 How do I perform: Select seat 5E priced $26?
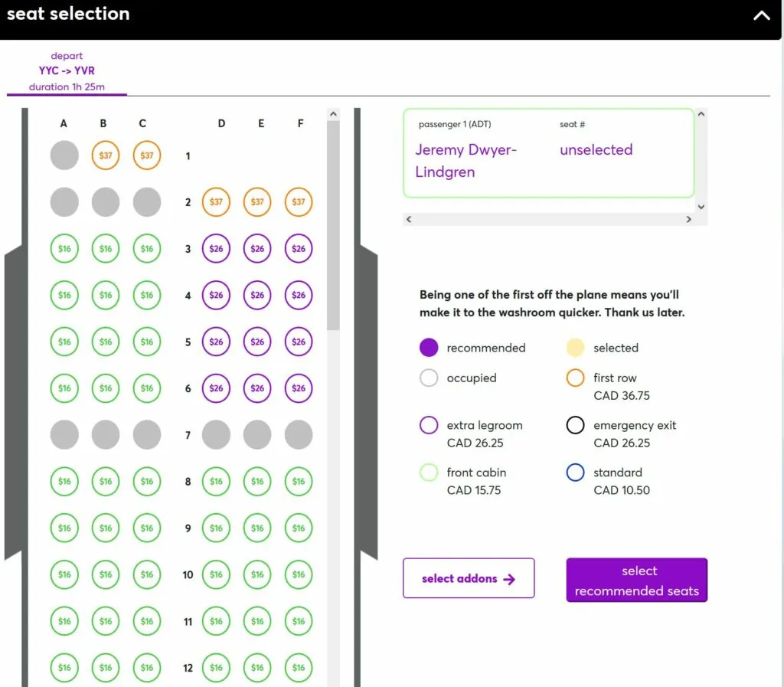(257, 342)
